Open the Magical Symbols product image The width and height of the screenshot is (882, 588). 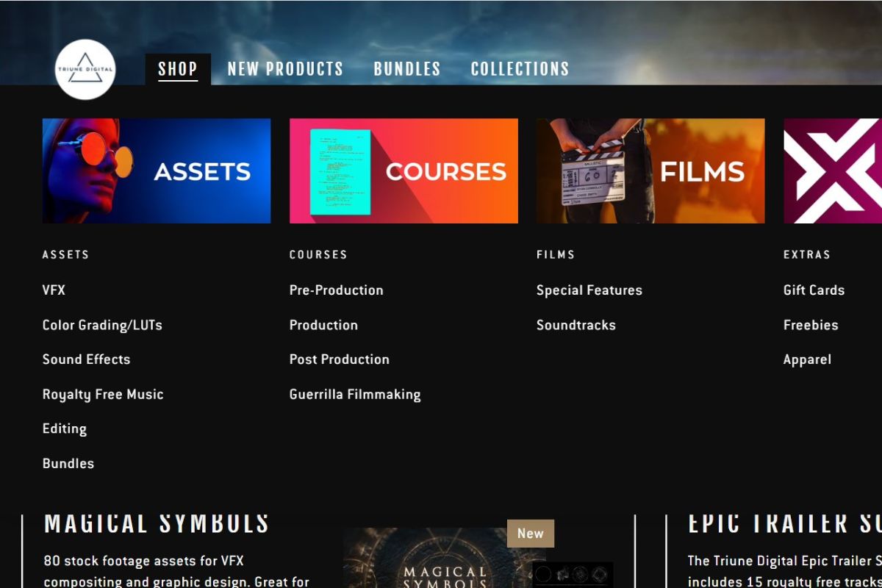pyautogui.click(x=444, y=558)
